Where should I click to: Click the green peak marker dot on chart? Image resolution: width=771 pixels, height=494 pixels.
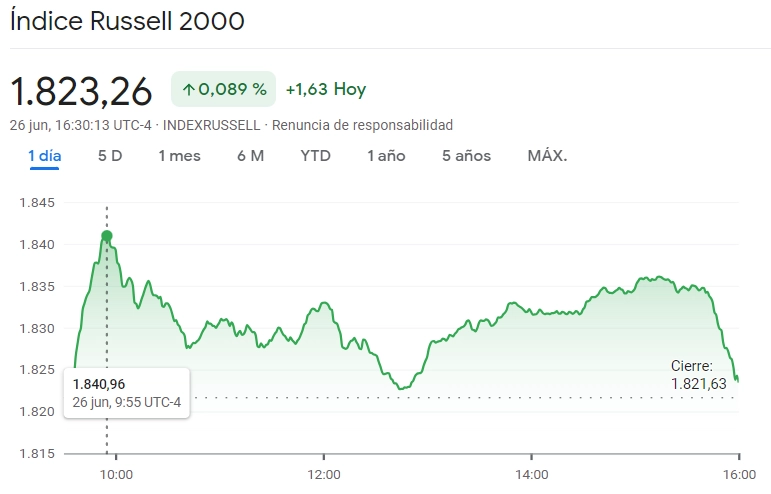pos(107,236)
